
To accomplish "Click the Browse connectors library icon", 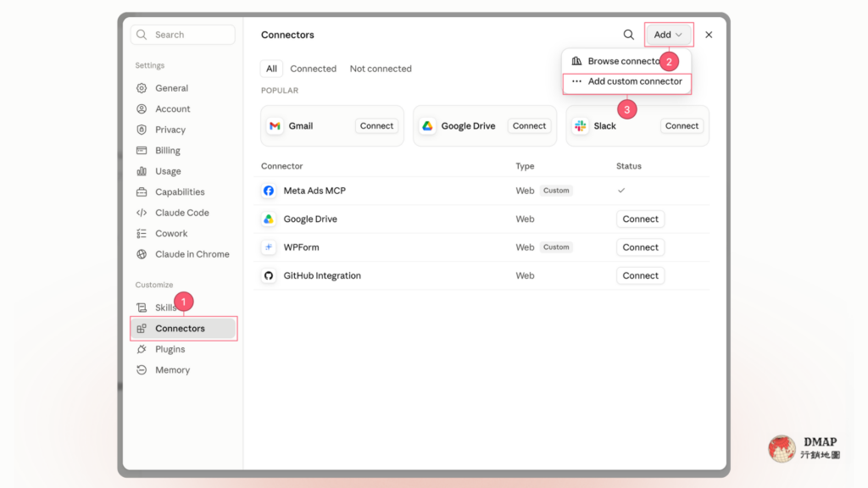I will (576, 61).
